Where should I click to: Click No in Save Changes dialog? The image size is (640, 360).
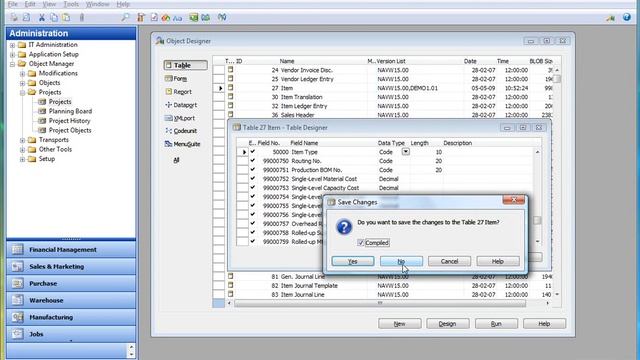pyautogui.click(x=401, y=261)
